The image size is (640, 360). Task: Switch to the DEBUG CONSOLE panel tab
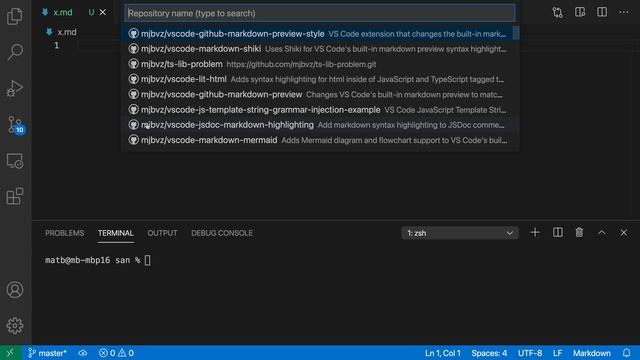[x=222, y=233]
